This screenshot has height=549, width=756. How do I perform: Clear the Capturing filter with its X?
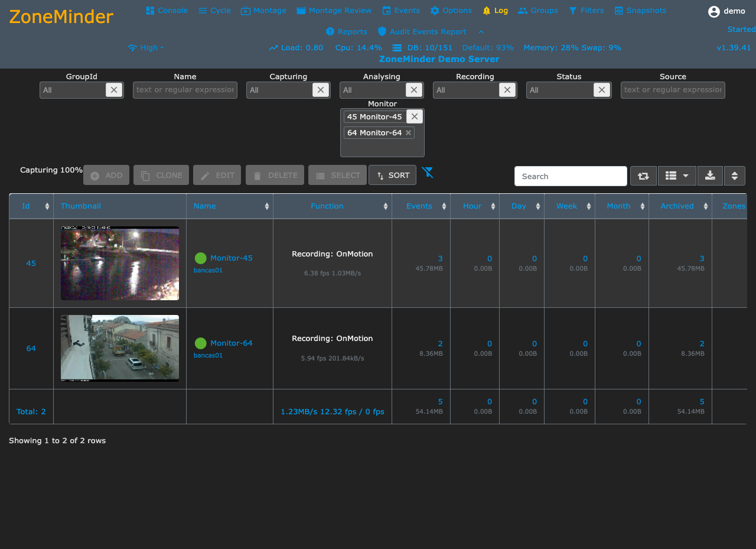click(321, 90)
